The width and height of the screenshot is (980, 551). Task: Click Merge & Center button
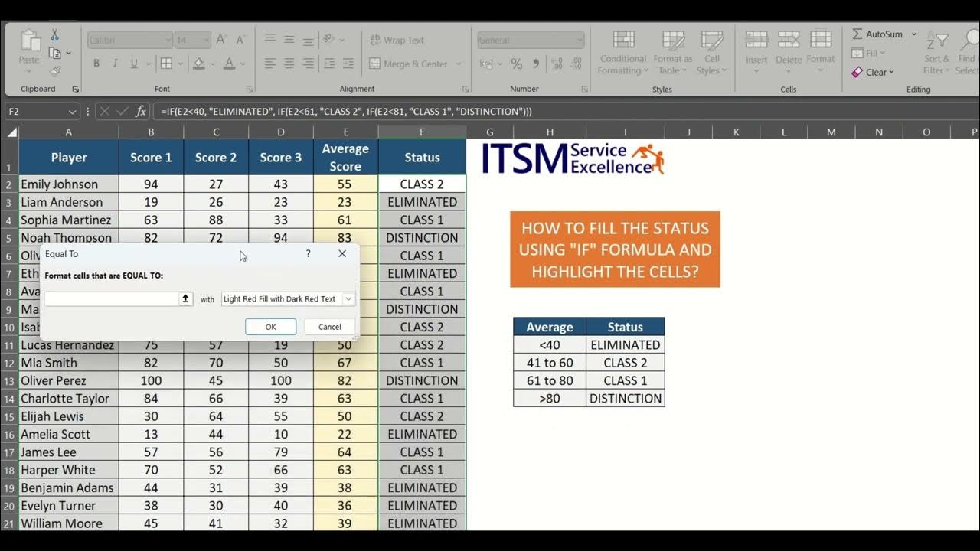point(408,64)
